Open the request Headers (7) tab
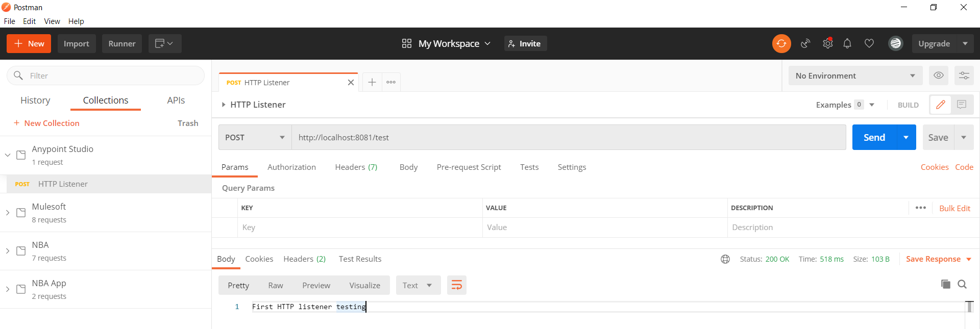980x329 pixels. [x=356, y=167]
